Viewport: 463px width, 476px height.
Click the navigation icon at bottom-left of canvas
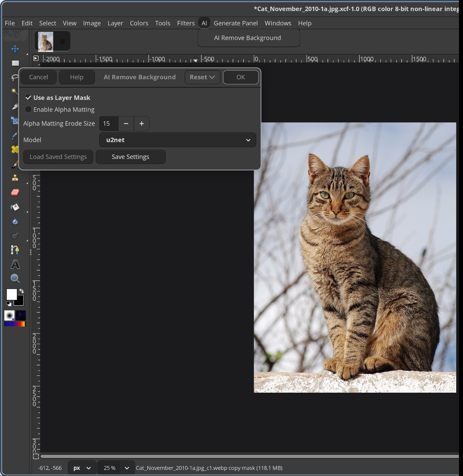click(x=36, y=456)
